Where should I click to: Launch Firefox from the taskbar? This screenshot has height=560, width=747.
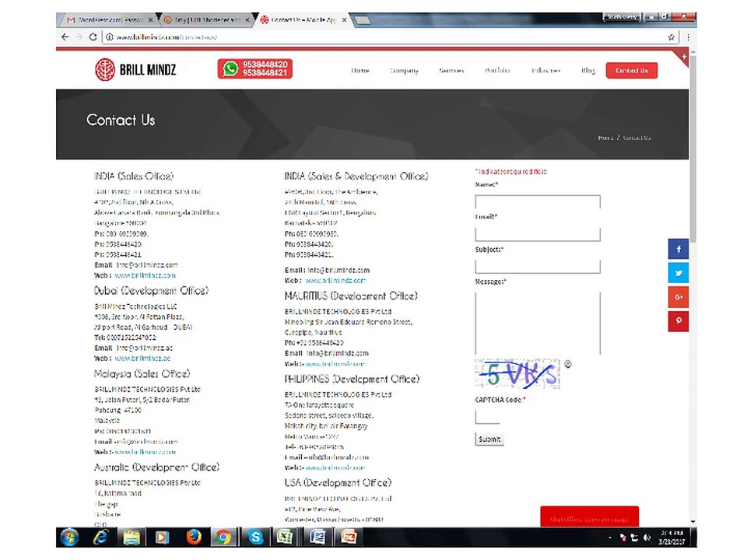coord(193,537)
